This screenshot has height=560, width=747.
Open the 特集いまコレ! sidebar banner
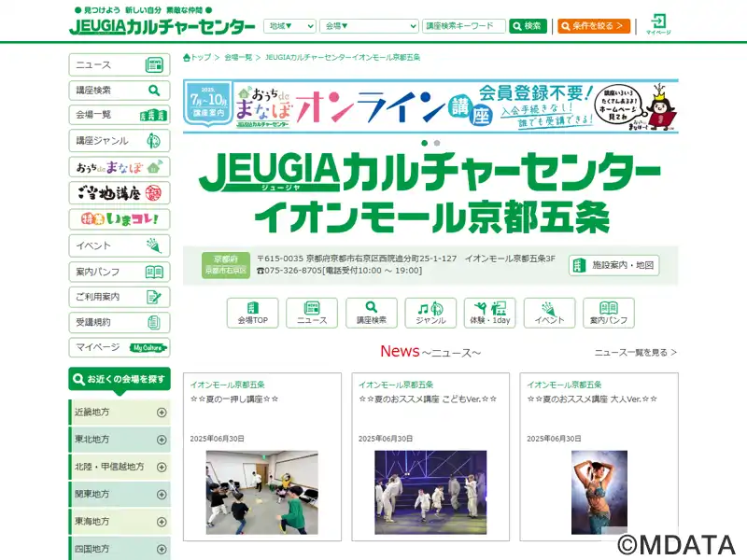click(120, 219)
